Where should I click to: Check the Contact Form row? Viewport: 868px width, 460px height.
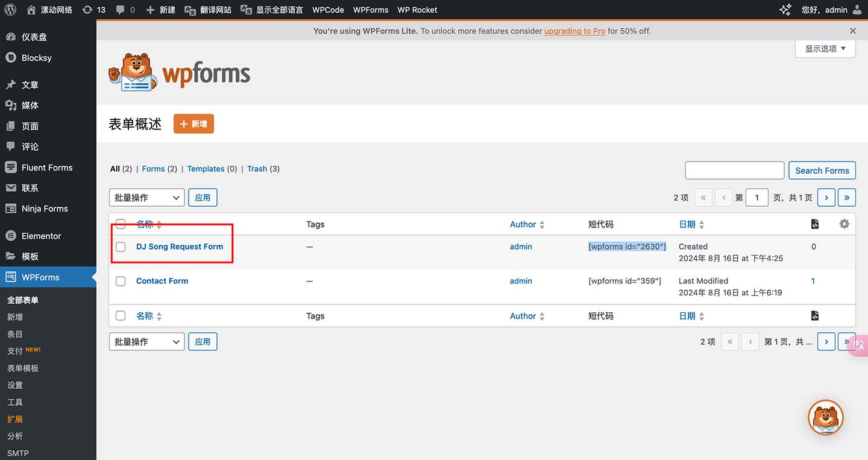point(121,281)
